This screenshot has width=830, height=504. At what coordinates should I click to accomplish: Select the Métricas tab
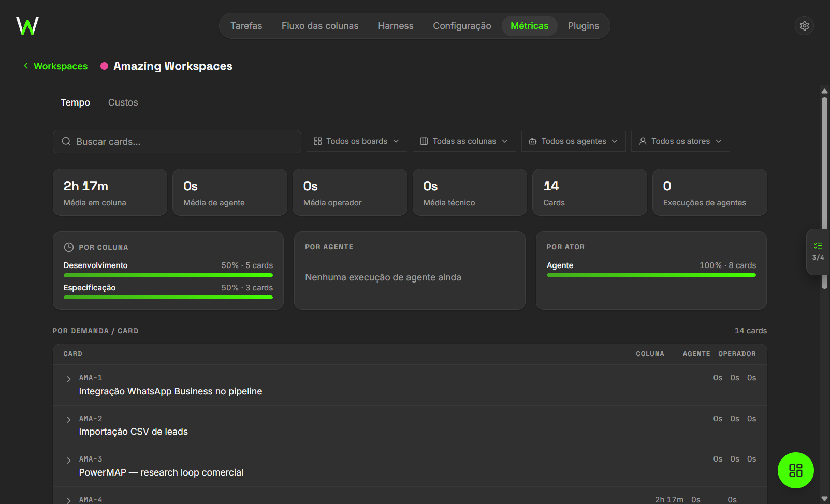tap(529, 26)
